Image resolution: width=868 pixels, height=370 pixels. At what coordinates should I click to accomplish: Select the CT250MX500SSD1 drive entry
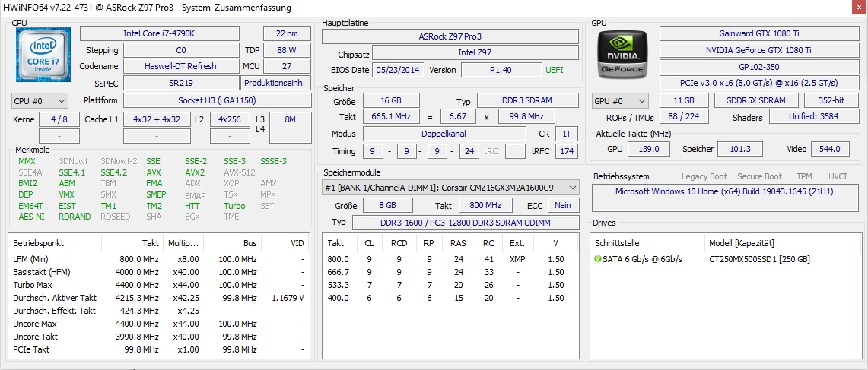click(x=759, y=259)
